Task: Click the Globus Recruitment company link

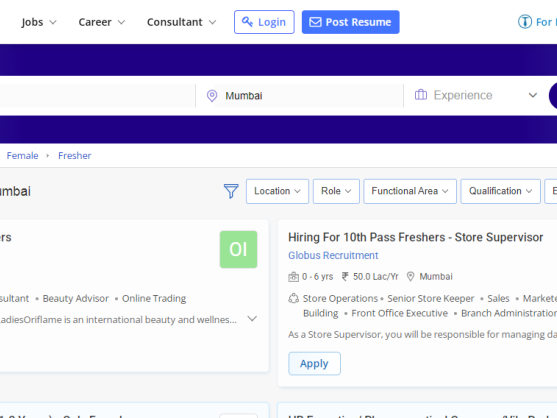Action: click(333, 255)
